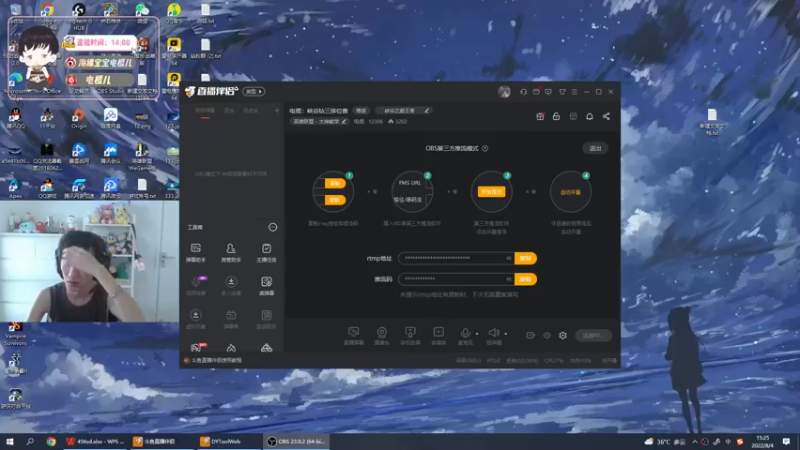Open the toolbox third-row download tool
This screenshot has width=800, height=450.
pyautogui.click(x=195, y=319)
